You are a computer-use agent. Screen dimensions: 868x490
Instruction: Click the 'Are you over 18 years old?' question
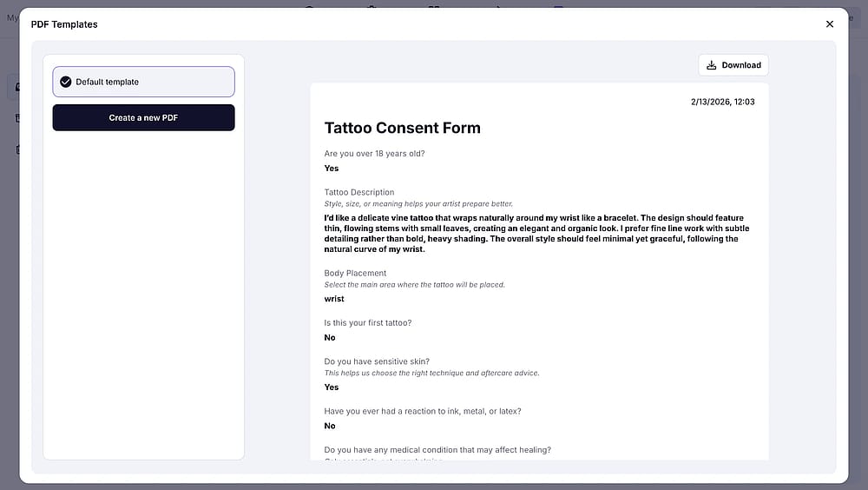click(x=374, y=154)
